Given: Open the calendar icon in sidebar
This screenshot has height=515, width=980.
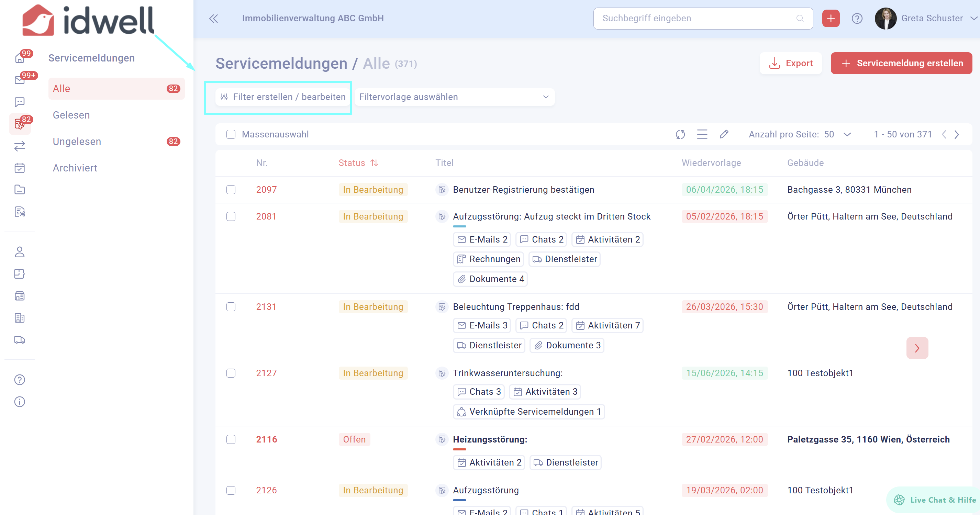Looking at the screenshot, I should 19,168.
